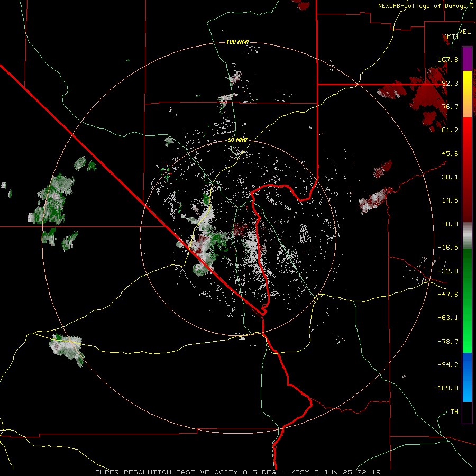Click the 100 NMI range ring label
This screenshot has width=476, height=476.
click(x=237, y=42)
